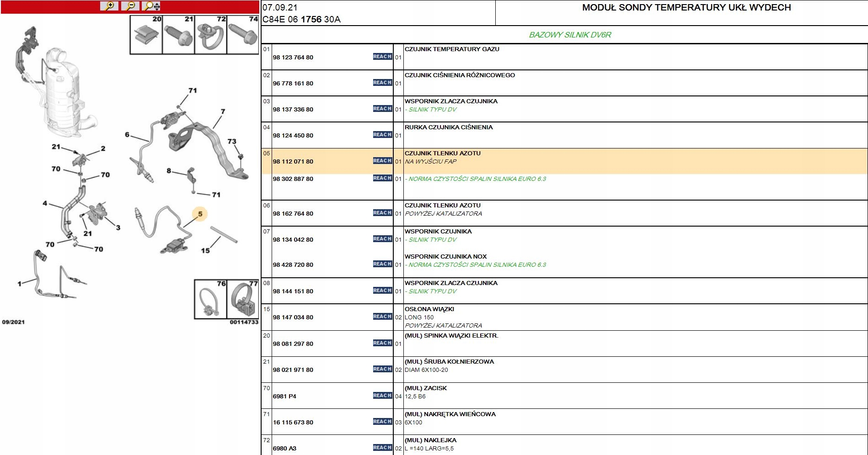Click REACH badge for part 6981 P4
Viewport: 868px width, 455px height.
coord(382,396)
